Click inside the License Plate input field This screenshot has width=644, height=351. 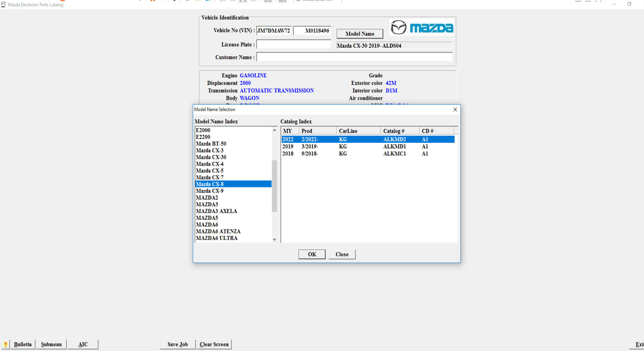tap(293, 44)
